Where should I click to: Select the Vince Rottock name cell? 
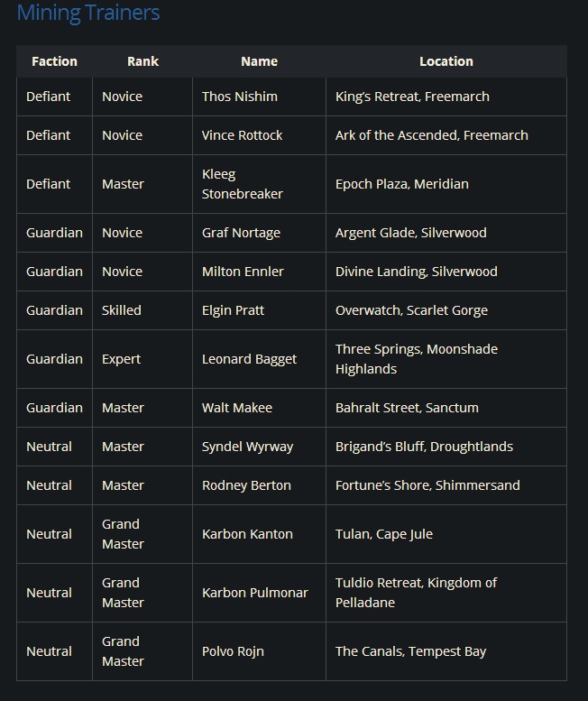[x=243, y=135]
